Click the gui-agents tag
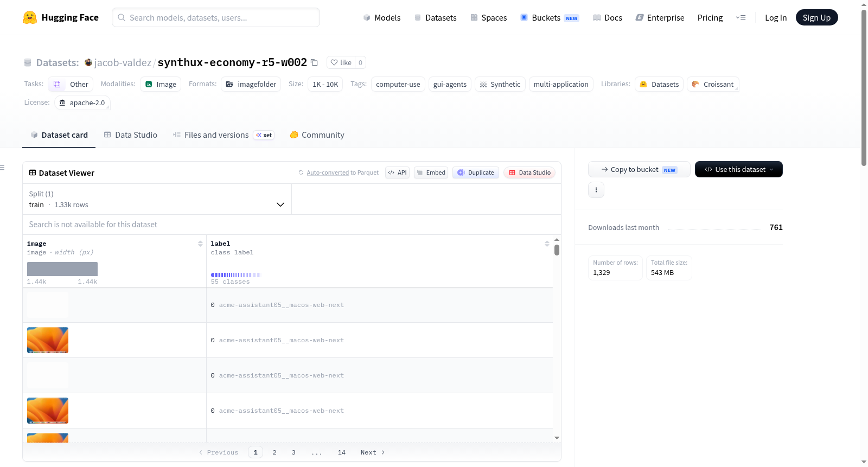868x467 pixels. (x=450, y=84)
